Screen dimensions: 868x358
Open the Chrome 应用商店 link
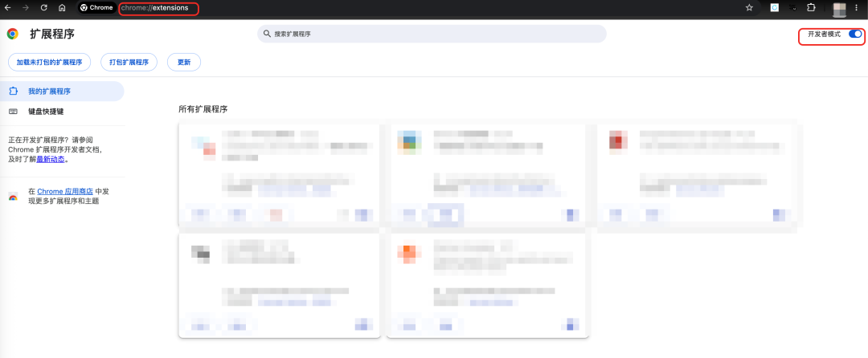pos(65,191)
